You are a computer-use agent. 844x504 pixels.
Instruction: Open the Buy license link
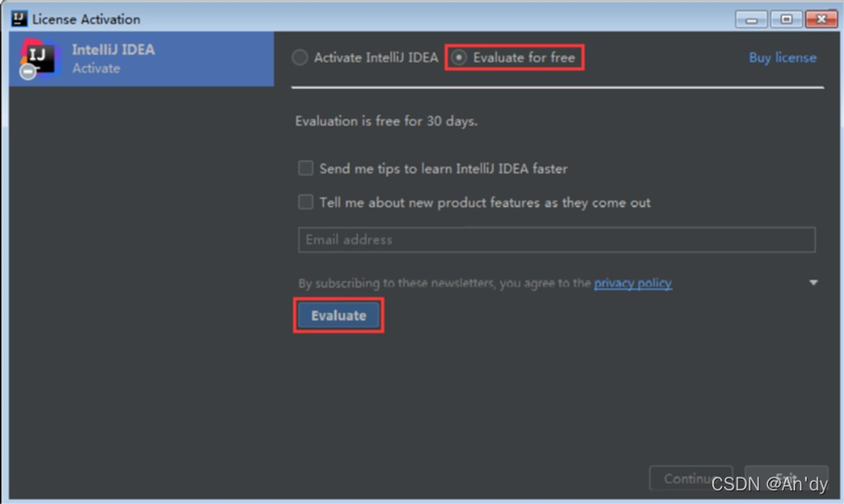click(783, 58)
